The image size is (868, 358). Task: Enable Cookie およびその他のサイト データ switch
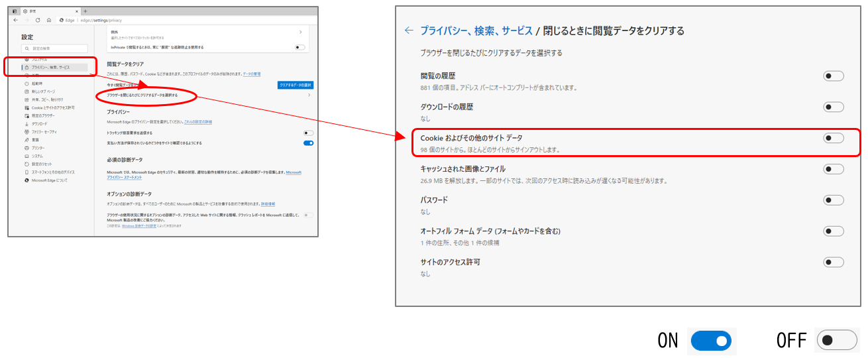pos(834,138)
